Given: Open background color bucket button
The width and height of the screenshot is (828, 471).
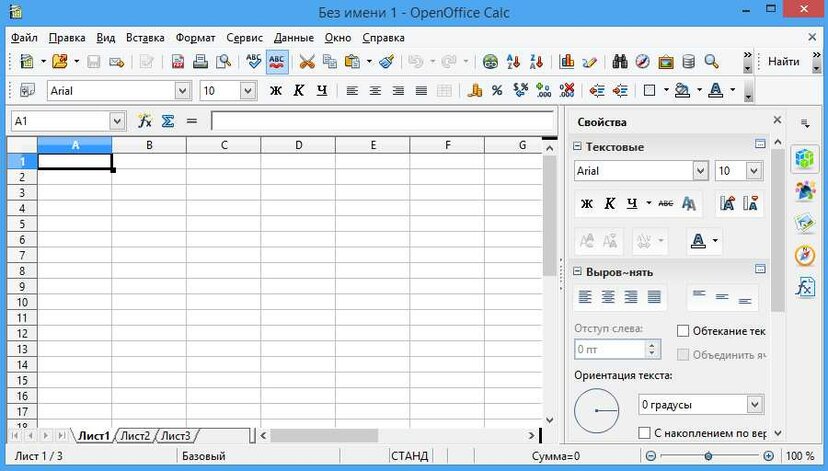Looking at the screenshot, I should tap(682, 91).
